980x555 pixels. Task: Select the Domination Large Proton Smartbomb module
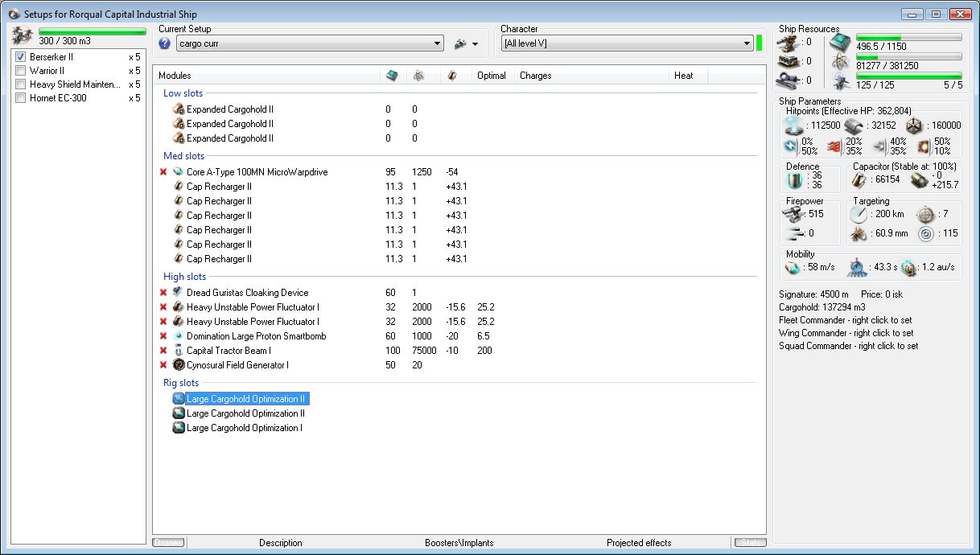point(257,336)
